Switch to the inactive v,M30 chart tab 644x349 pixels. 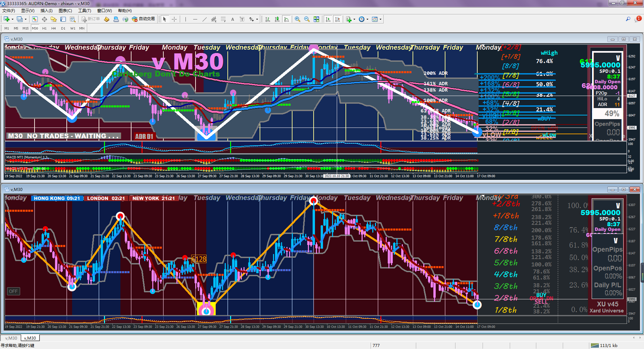11,338
